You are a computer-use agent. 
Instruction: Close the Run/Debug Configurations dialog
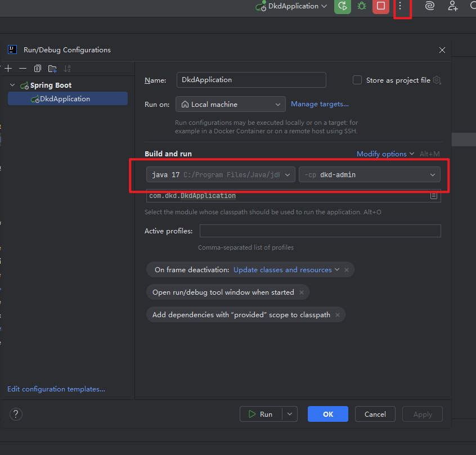click(442, 50)
